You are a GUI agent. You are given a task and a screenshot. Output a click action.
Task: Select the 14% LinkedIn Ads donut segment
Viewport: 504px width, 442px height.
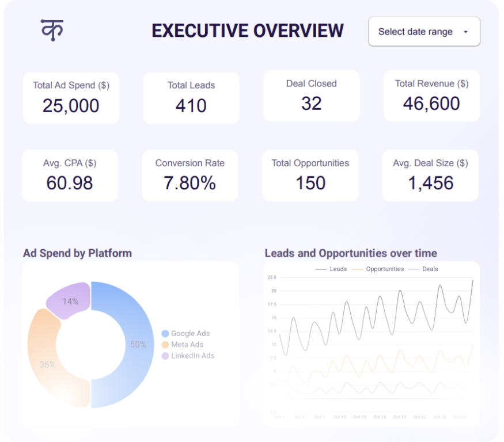pyautogui.click(x=70, y=300)
